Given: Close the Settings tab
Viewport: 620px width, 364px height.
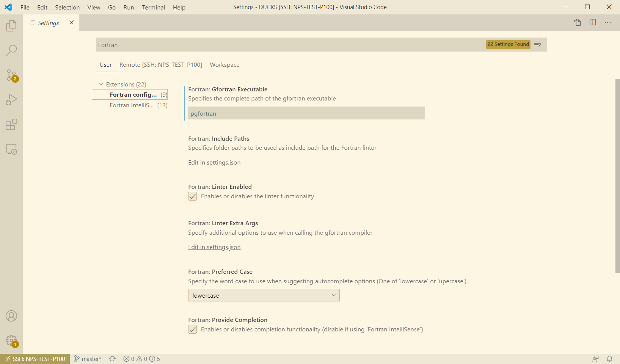Looking at the screenshot, I should pyautogui.click(x=72, y=22).
